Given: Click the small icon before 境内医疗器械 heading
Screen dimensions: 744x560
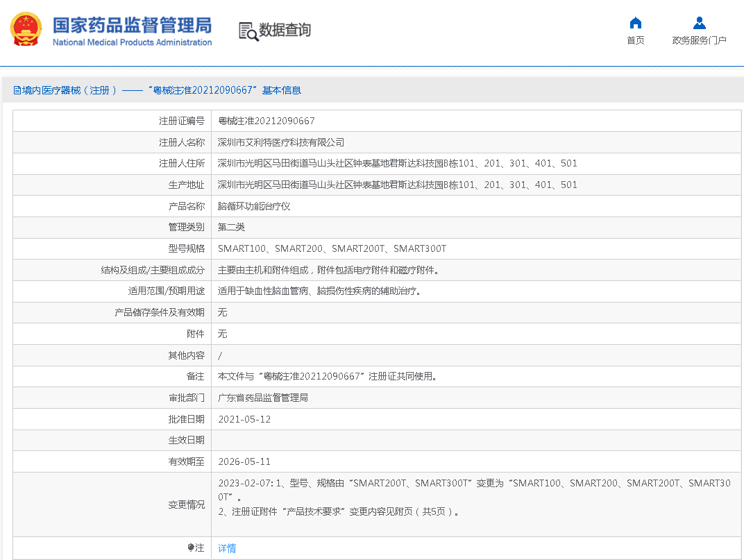Looking at the screenshot, I should tap(17, 90).
